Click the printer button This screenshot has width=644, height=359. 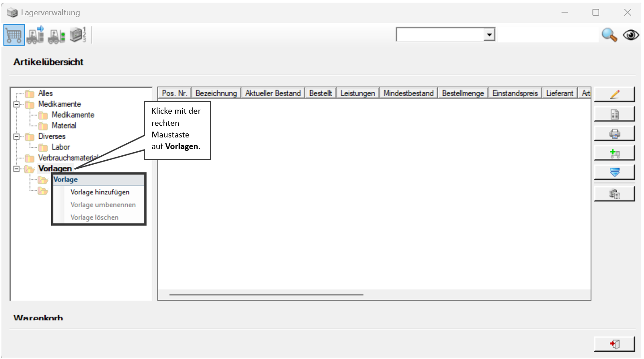click(614, 133)
